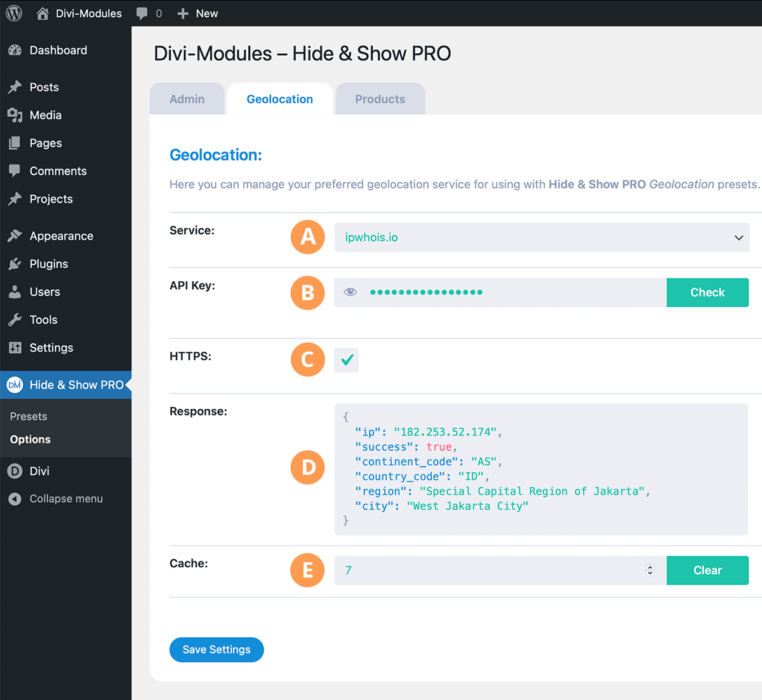Open the Service dropdown showing ipwhois.io
762x700 pixels.
[x=542, y=237]
